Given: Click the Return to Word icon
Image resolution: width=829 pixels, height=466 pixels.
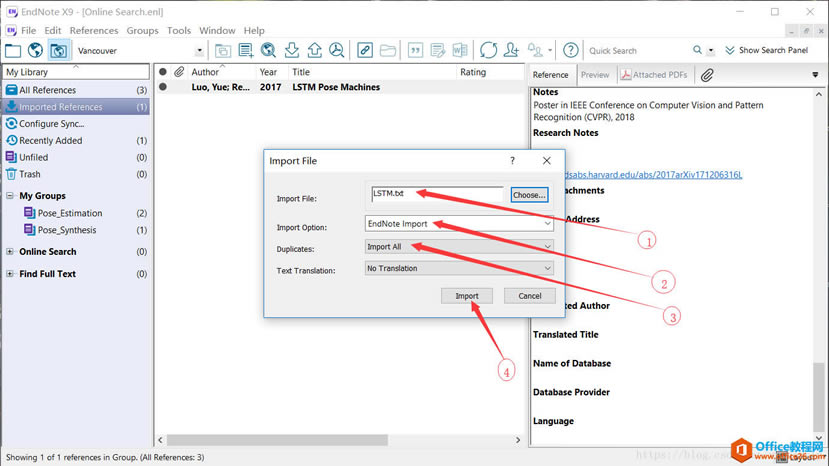Looking at the screenshot, I should (x=460, y=51).
